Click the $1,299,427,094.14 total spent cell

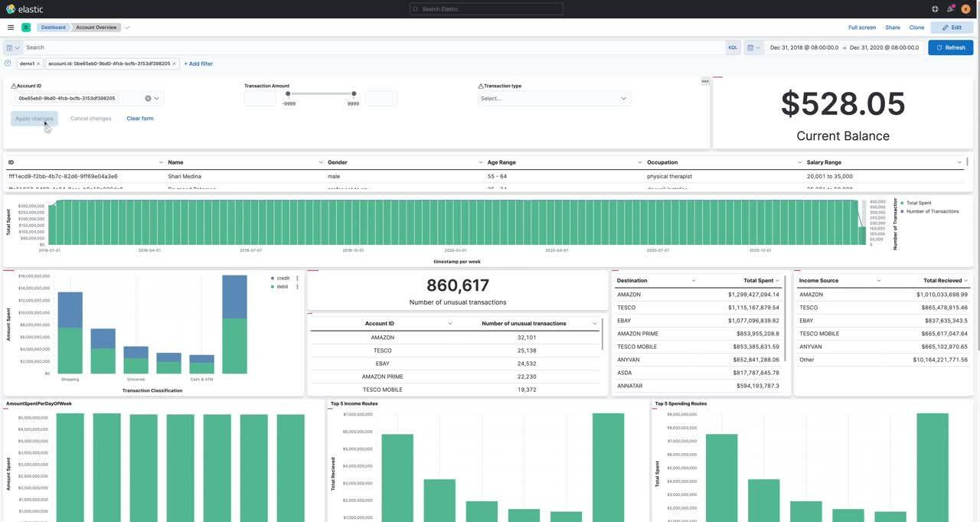pyautogui.click(x=753, y=295)
